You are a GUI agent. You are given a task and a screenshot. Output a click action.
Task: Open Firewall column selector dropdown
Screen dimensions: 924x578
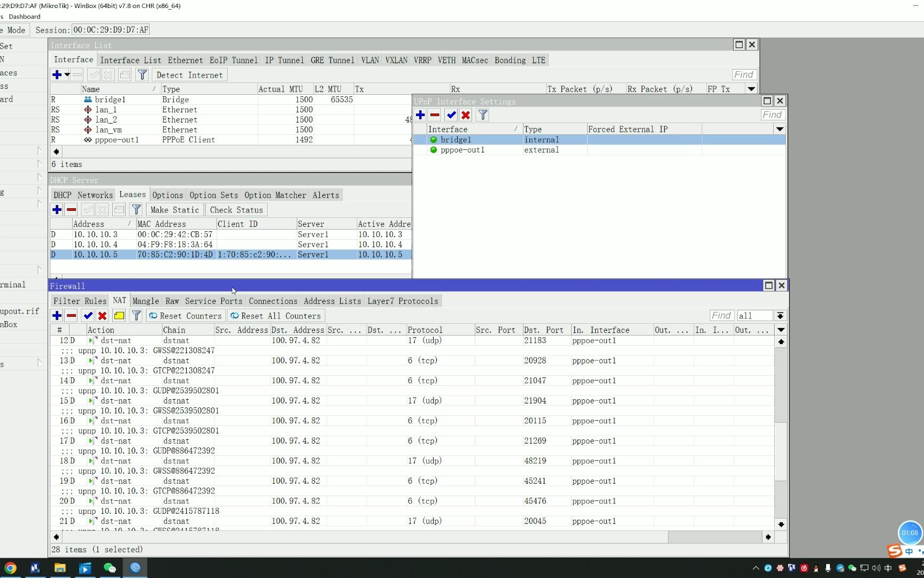[x=781, y=330]
